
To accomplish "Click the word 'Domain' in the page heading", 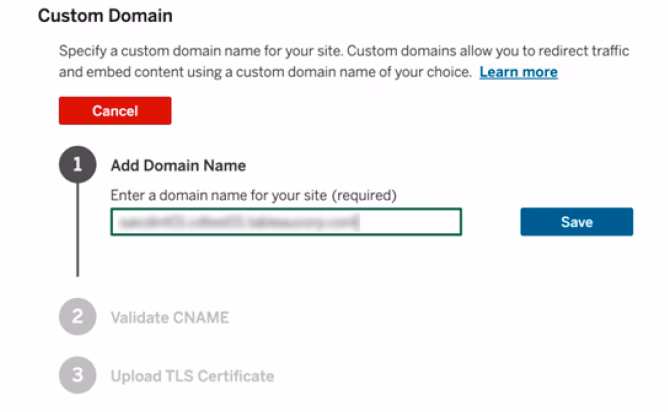I will tap(141, 17).
